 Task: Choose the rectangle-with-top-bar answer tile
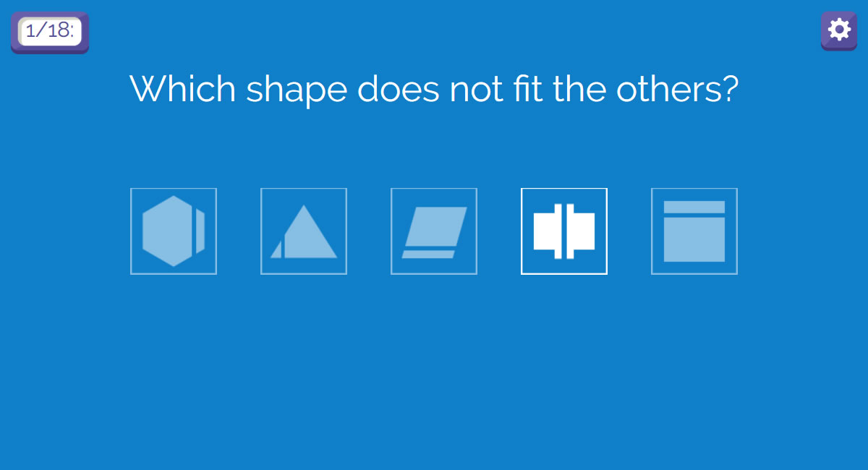coord(694,231)
